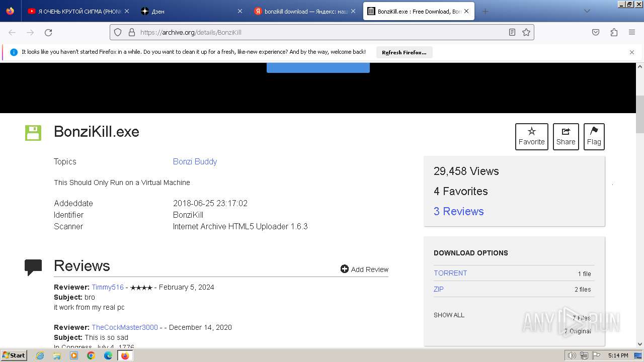Viewport: 644px width, 362px height.
Task: Click the identifier value BonziKill
Action: [188, 215]
